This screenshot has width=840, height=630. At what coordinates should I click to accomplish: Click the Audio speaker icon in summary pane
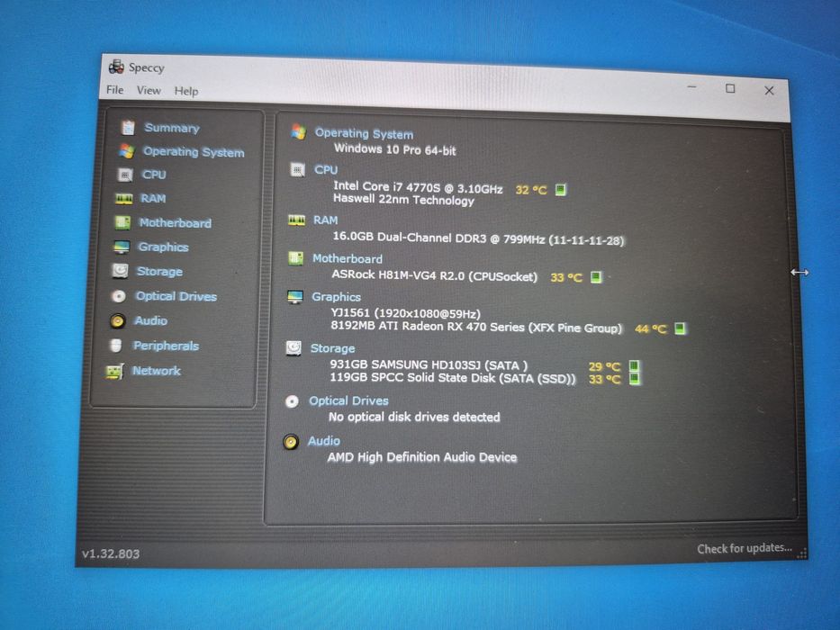291,442
